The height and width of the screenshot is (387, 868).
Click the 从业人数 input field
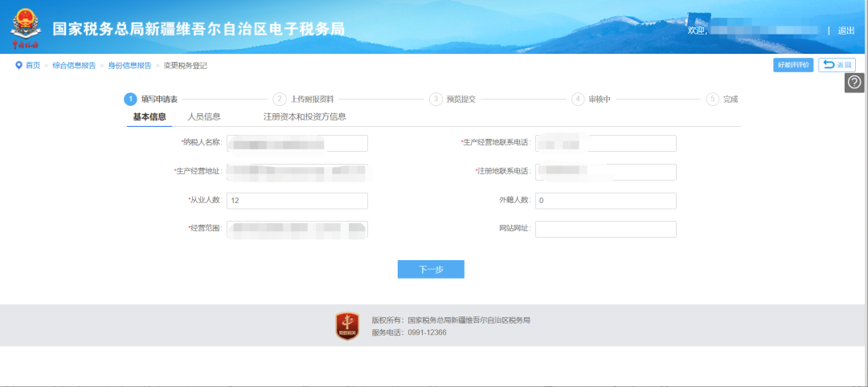(x=297, y=201)
